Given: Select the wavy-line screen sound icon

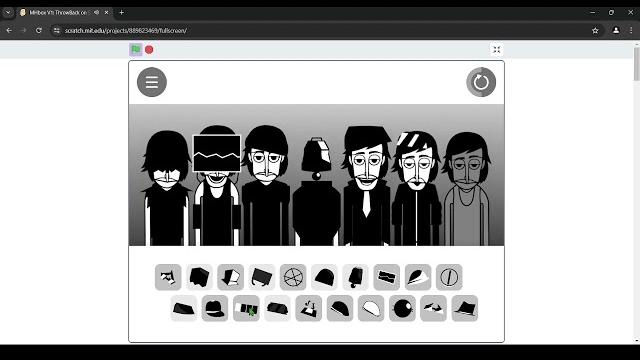Looking at the screenshot, I should click(x=387, y=277).
